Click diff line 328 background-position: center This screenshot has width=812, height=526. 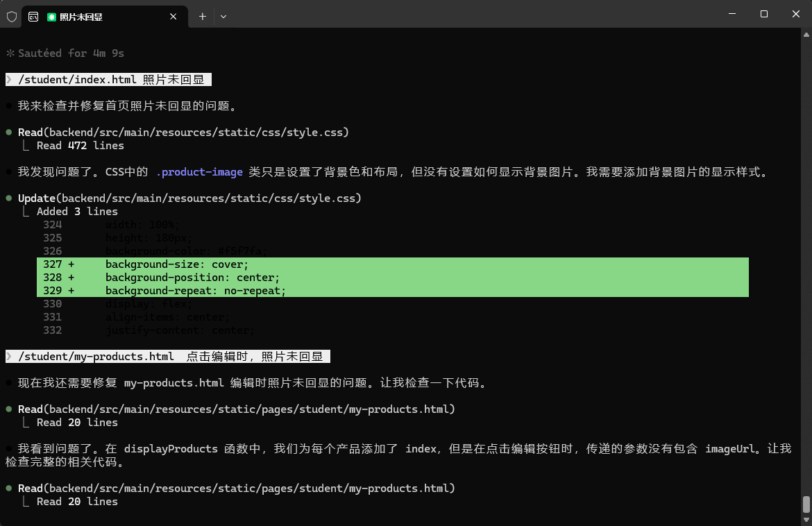[x=393, y=277]
